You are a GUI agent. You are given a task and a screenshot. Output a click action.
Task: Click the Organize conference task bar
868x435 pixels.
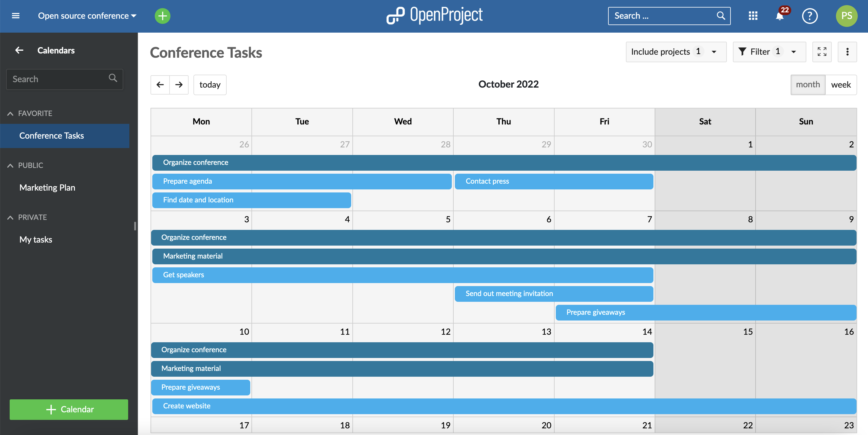pos(504,162)
